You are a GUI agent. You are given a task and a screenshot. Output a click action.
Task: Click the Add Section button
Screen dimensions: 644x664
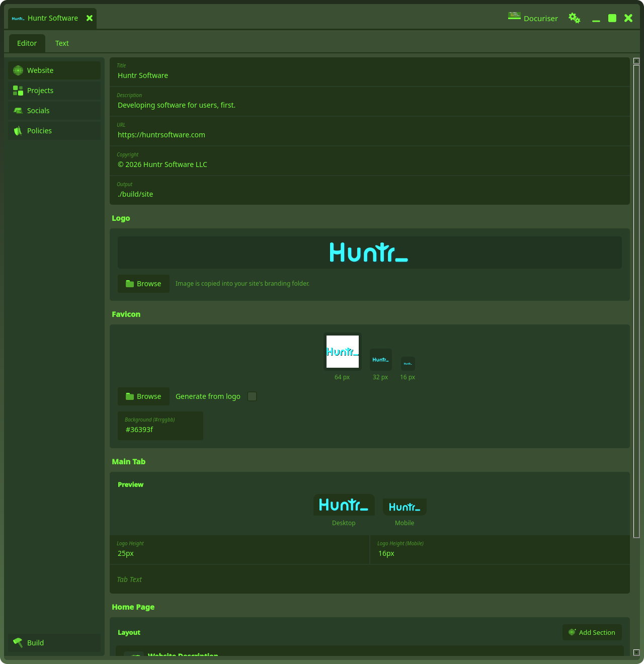point(592,632)
